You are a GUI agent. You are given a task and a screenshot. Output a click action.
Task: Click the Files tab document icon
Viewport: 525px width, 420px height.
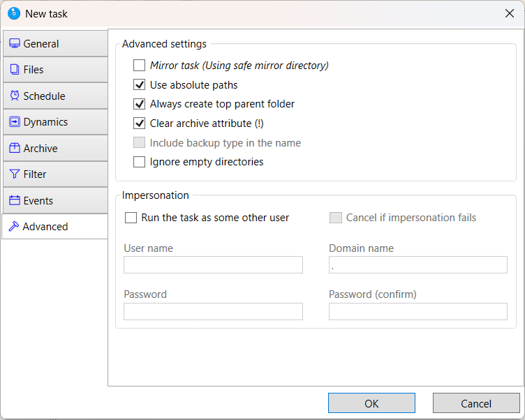(x=15, y=70)
